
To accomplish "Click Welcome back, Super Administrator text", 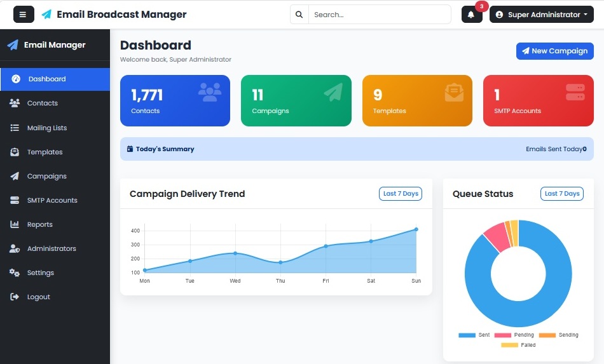I will point(175,59).
